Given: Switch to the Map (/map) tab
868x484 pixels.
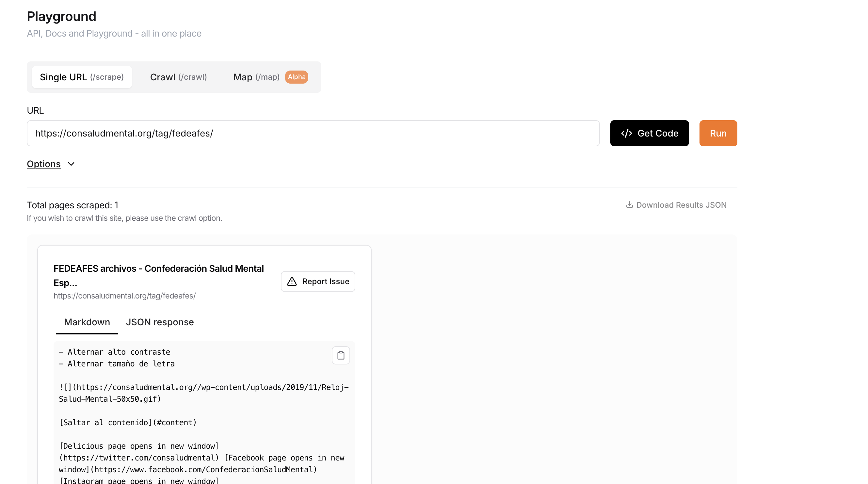Looking at the screenshot, I should pyautogui.click(x=256, y=77).
